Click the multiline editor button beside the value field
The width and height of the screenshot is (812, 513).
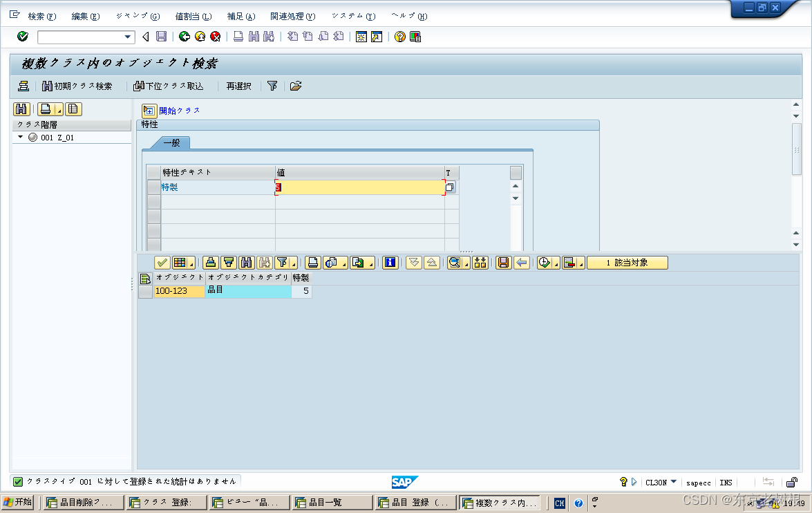click(x=450, y=187)
